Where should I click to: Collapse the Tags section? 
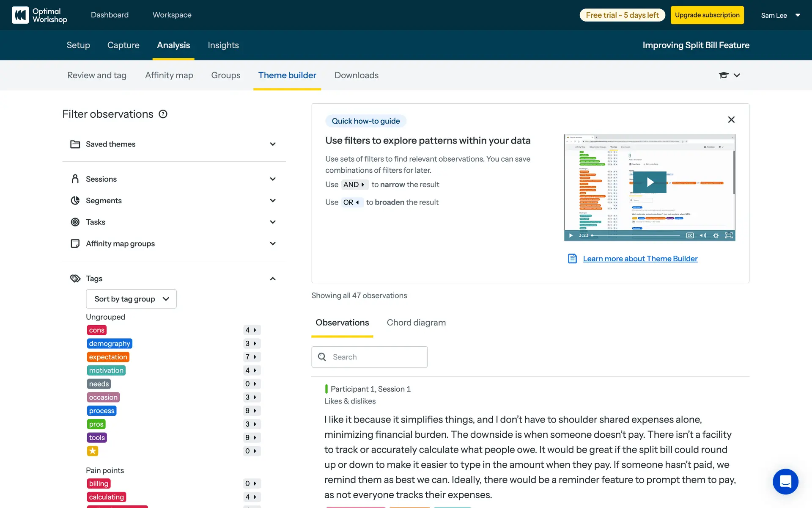click(273, 279)
